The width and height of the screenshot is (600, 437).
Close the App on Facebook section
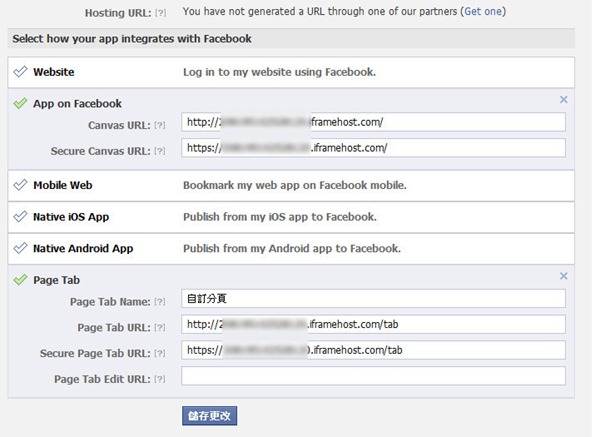tap(564, 99)
